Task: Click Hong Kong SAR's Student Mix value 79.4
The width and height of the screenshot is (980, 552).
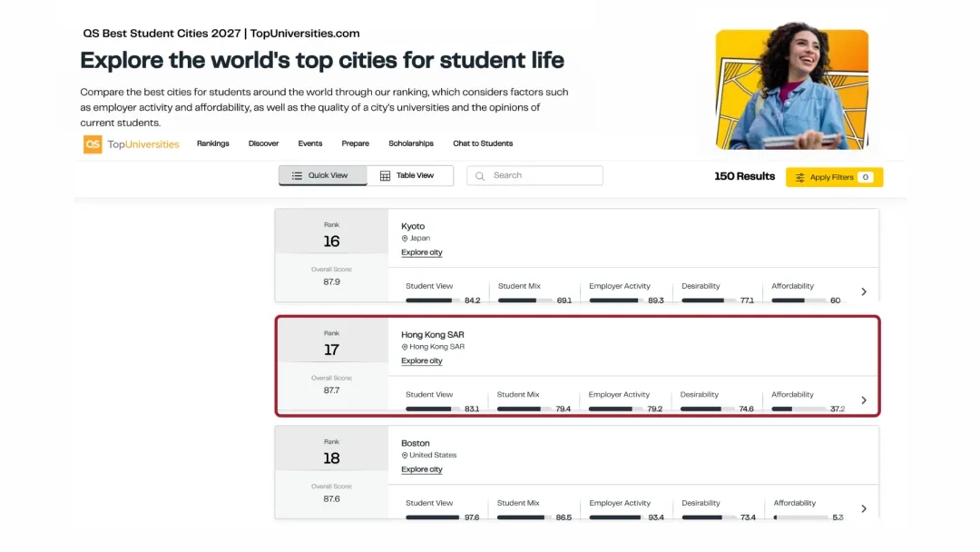Action: (563, 409)
